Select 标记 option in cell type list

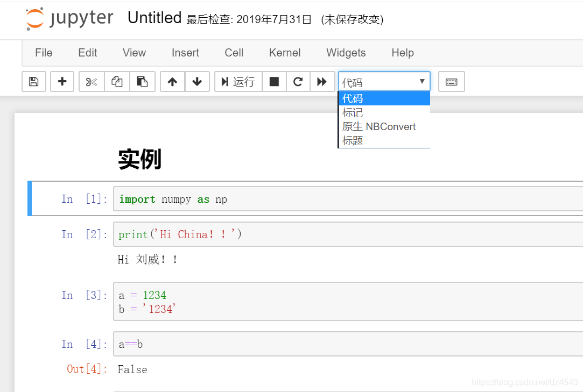(384, 112)
